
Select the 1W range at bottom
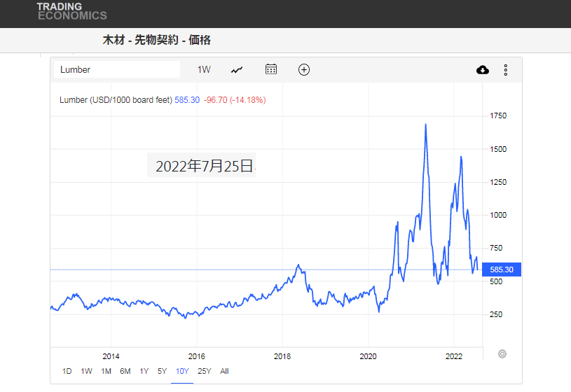[86, 371]
